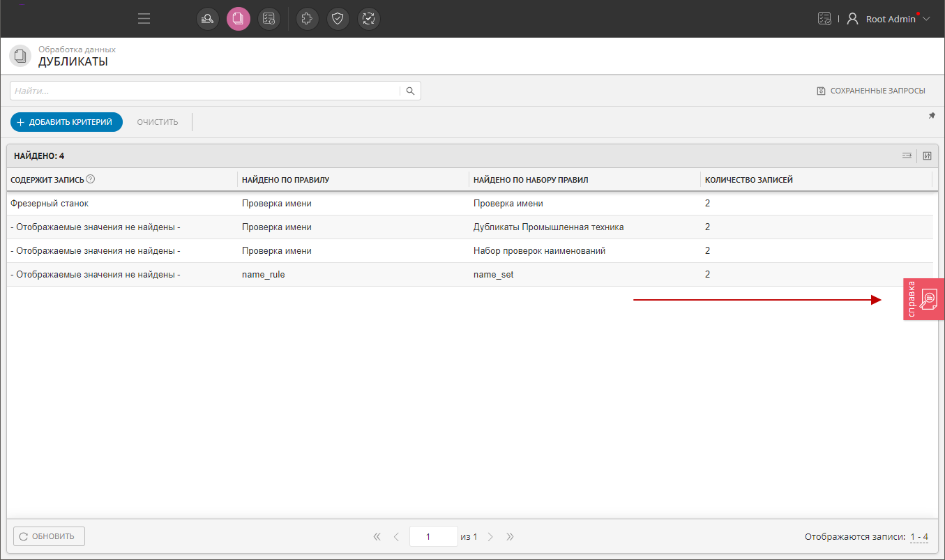Click the pink Duplicates section icon
The width and height of the screenshot is (945, 560).
pyautogui.click(x=238, y=19)
